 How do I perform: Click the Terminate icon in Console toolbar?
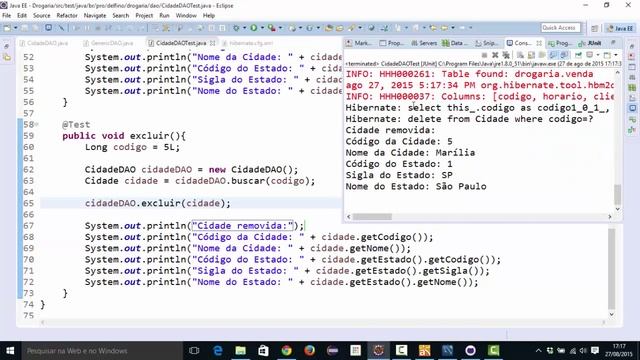(484, 55)
